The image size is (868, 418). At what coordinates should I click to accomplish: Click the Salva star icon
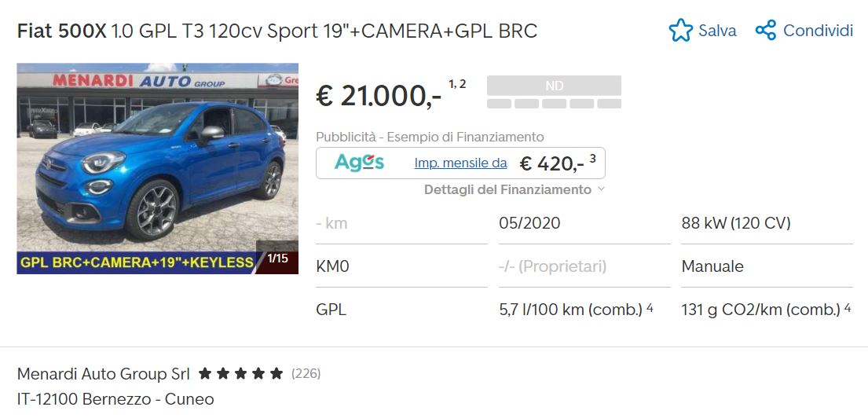pos(680,31)
